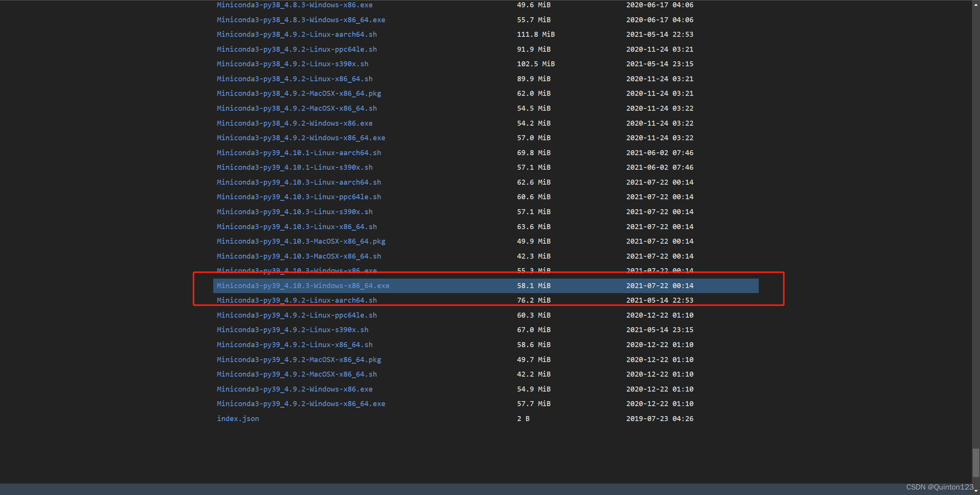Click Miniconda3-py39_4.10.3-Linux-x86_64.sh link
The height and width of the screenshot is (495, 980).
(297, 227)
